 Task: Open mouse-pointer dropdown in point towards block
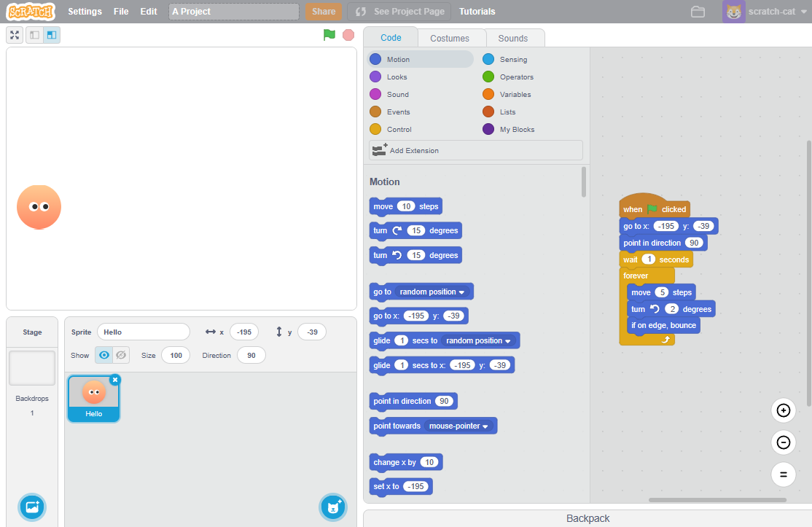[x=458, y=426]
